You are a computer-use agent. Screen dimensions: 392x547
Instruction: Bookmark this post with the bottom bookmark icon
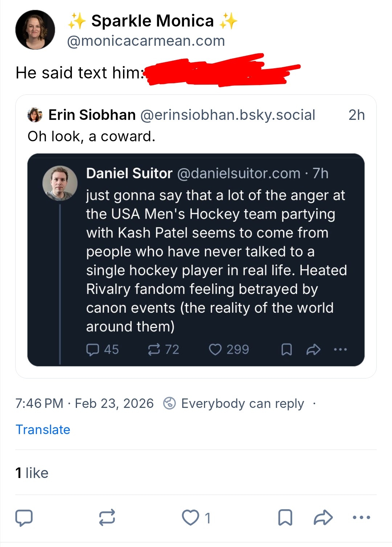(x=285, y=518)
